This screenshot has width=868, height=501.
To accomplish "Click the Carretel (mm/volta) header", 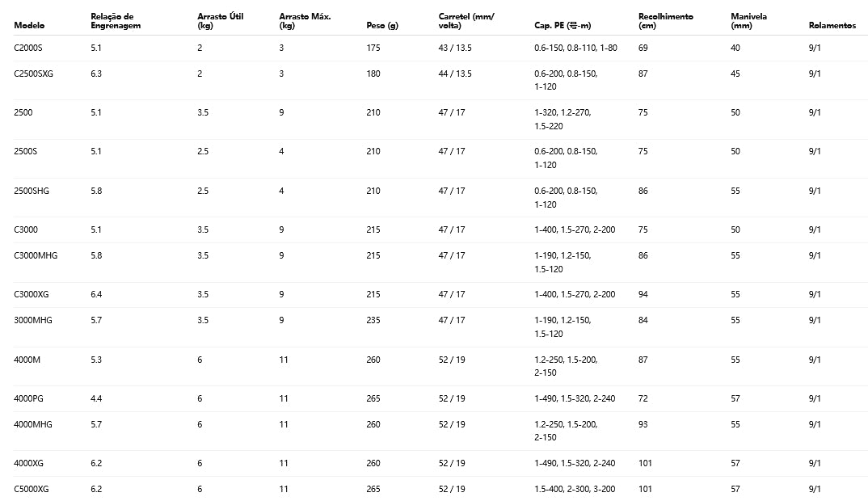I will pos(466,21).
